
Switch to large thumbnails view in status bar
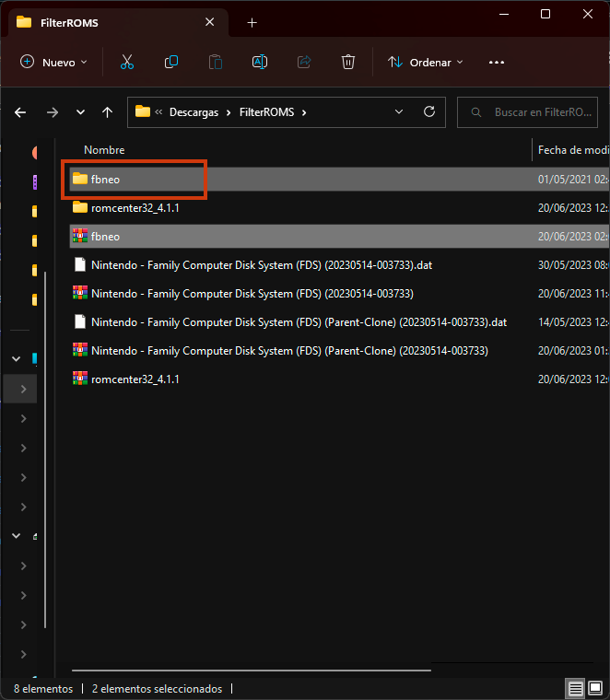click(x=595, y=688)
